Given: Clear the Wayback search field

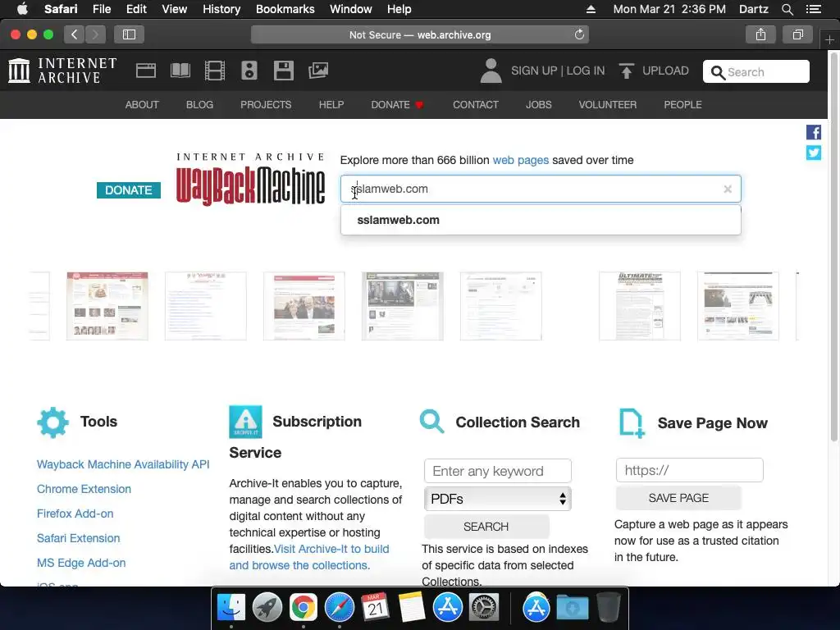Looking at the screenshot, I should coord(728,189).
